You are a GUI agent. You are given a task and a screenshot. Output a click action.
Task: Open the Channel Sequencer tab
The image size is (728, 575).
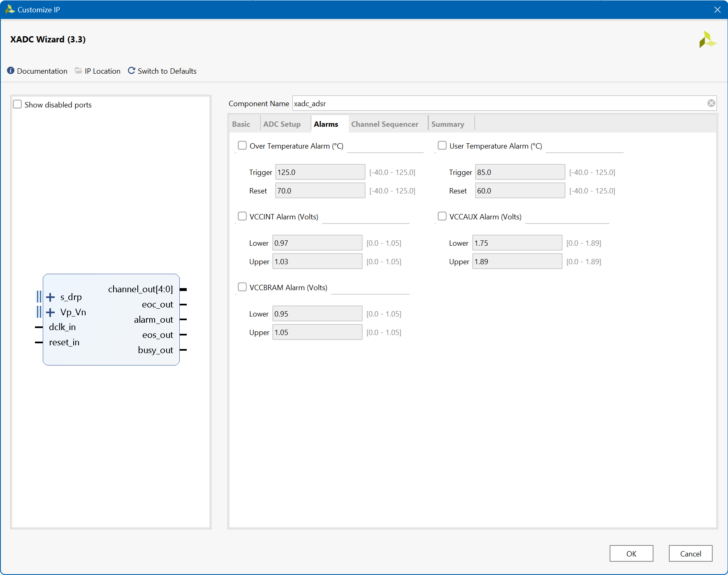coord(385,124)
